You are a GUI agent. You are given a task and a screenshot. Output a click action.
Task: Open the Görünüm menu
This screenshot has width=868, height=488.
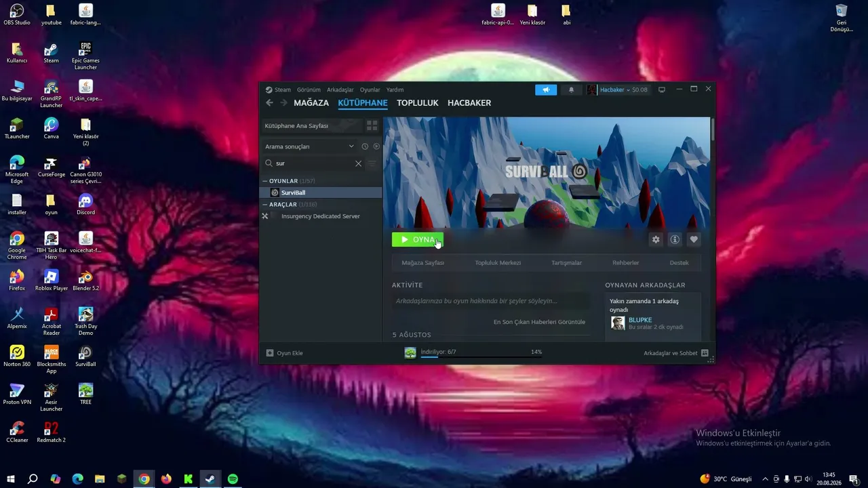point(309,89)
